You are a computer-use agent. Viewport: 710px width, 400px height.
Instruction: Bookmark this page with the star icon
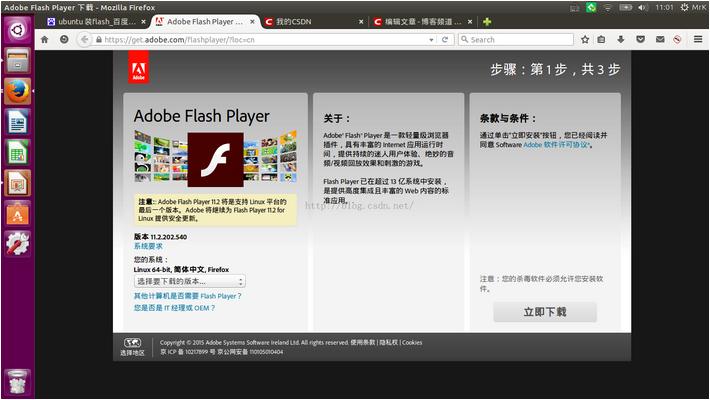585,39
